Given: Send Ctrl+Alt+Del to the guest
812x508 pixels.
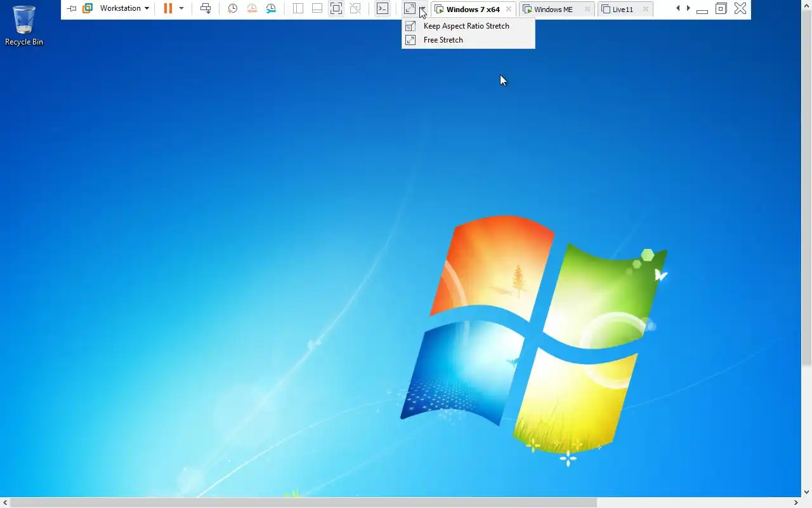Looking at the screenshot, I should [206, 8].
